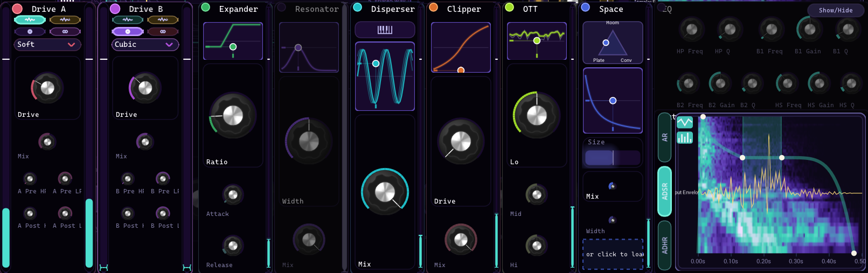Screen dimensions: 868x273
Task: Click the Expander Release knob
Action: 233,246
